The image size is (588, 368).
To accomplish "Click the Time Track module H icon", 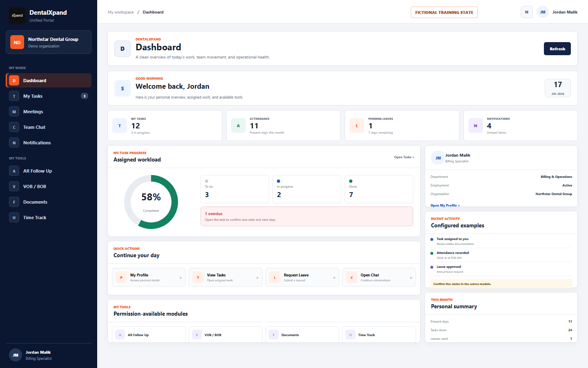I will (350, 335).
